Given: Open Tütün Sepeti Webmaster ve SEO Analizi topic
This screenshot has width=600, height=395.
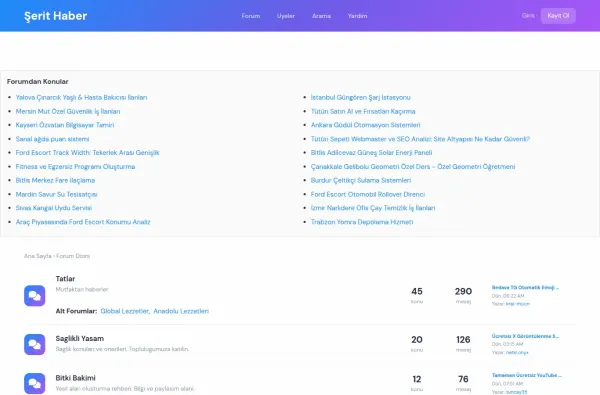Looking at the screenshot, I should click(420, 139).
